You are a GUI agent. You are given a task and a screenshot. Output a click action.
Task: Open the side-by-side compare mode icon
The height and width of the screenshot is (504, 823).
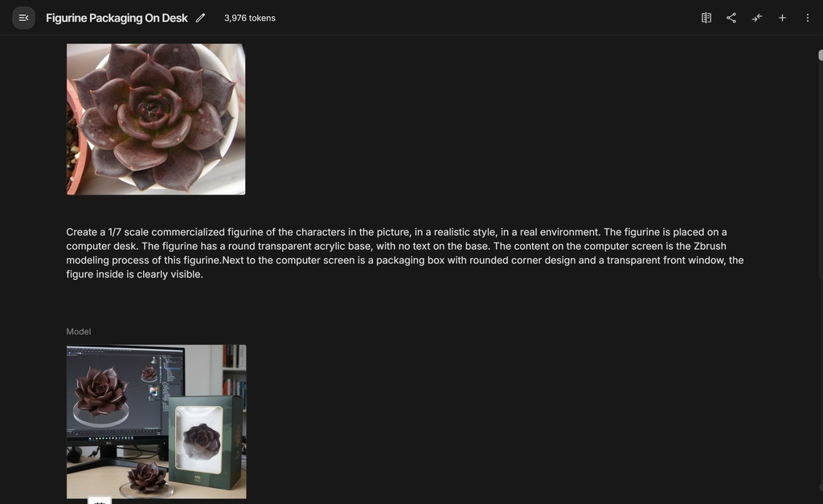706,18
